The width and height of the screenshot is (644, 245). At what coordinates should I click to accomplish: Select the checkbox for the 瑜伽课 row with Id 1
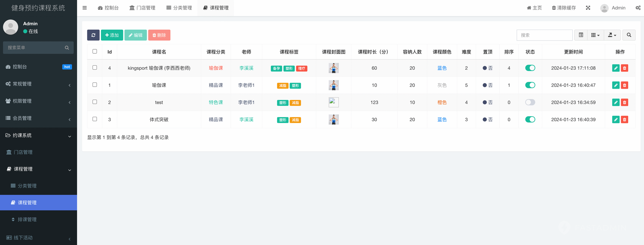tap(95, 85)
